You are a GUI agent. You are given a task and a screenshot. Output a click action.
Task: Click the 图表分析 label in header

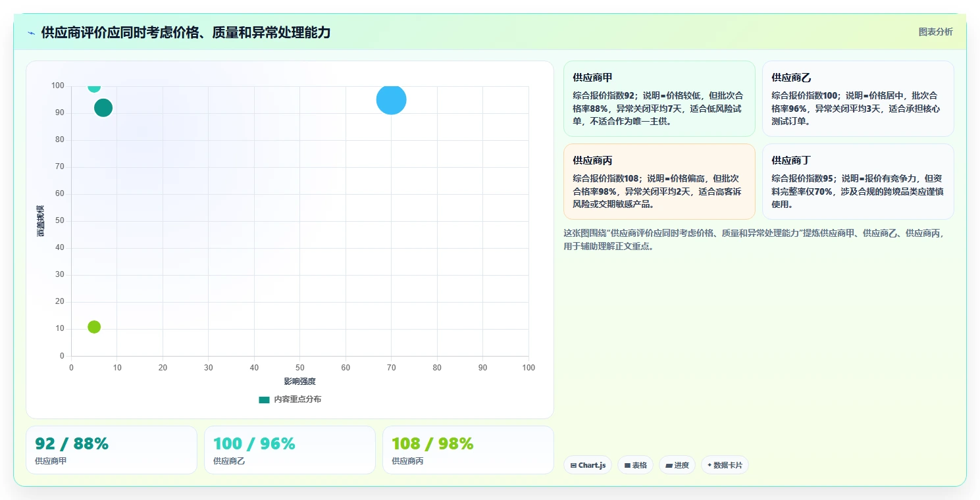(x=935, y=32)
